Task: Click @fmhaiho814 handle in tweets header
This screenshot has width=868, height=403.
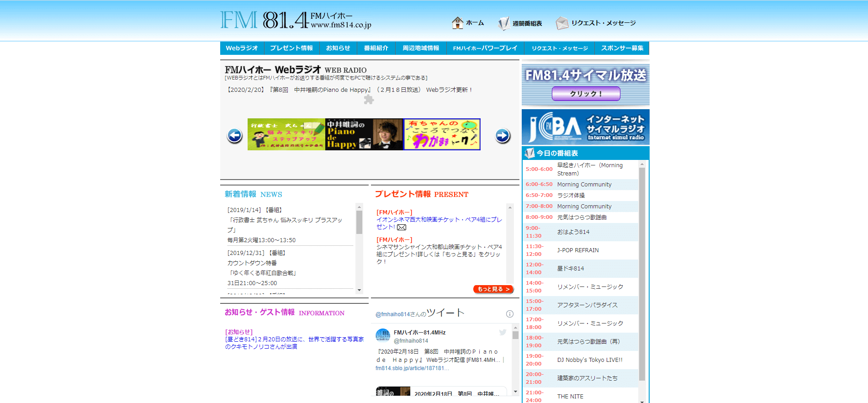Action: point(401,314)
